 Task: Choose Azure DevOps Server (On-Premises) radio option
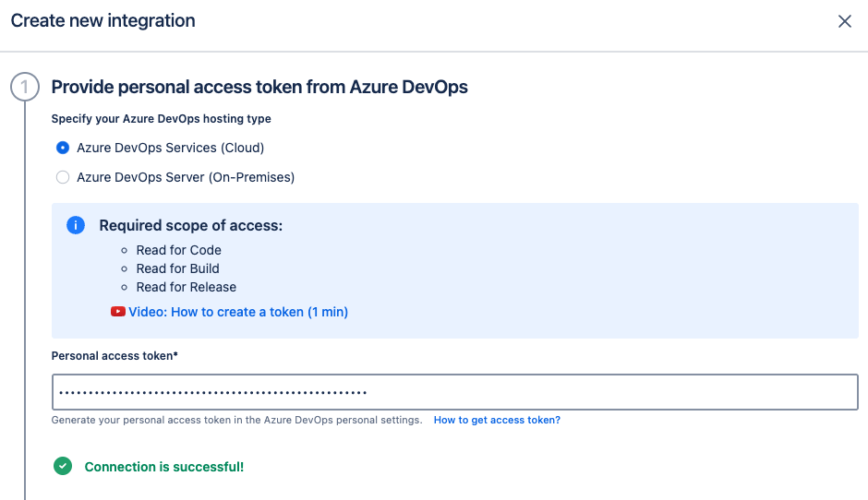pyautogui.click(x=63, y=177)
